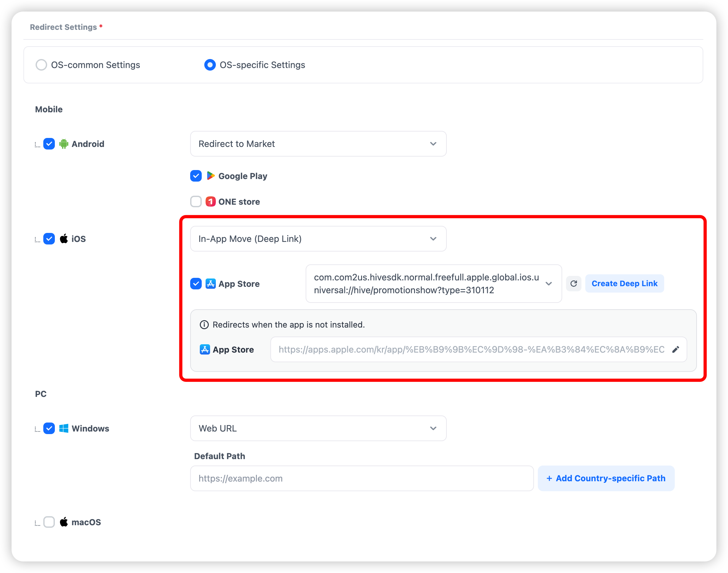Click the red ONE store icon
The width and height of the screenshot is (728, 573).
click(x=211, y=201)
